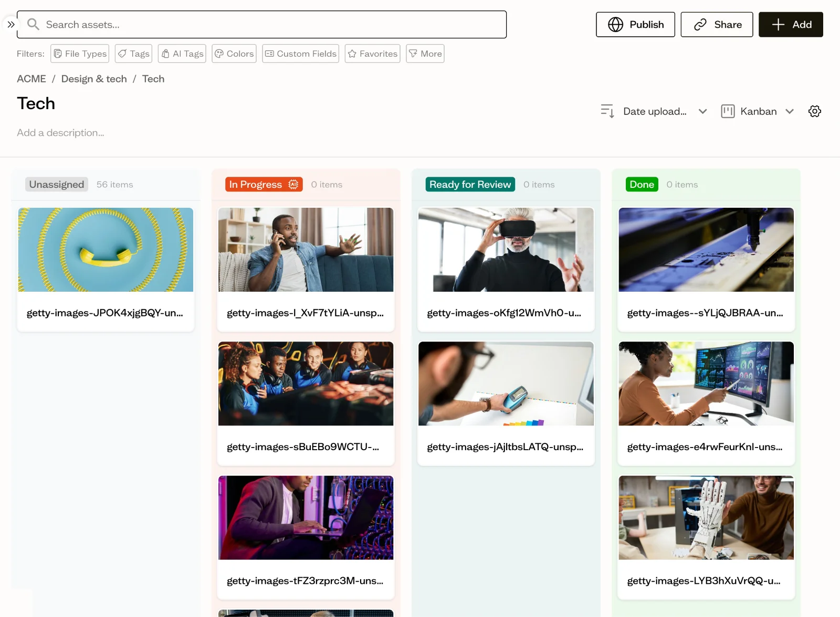Open the woman with dashboard monitor thumbnail
Viewport: 840px width, 617px height.
coord(706,384)
